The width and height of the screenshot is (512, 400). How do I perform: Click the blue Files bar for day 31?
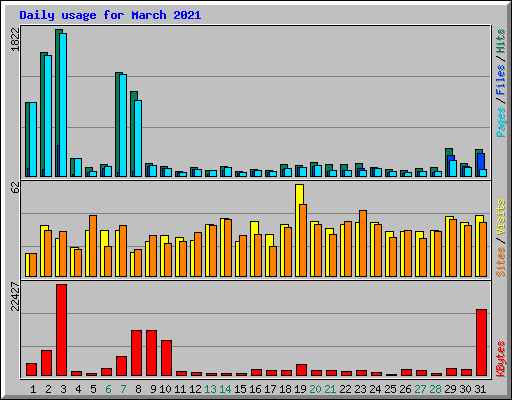click(481, 161)
